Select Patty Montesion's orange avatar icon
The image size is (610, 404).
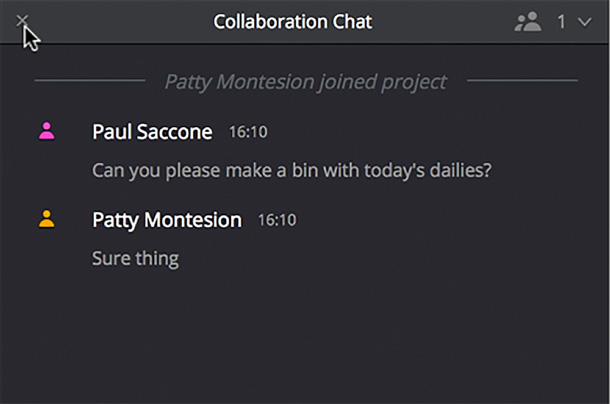tap(46, 219)
